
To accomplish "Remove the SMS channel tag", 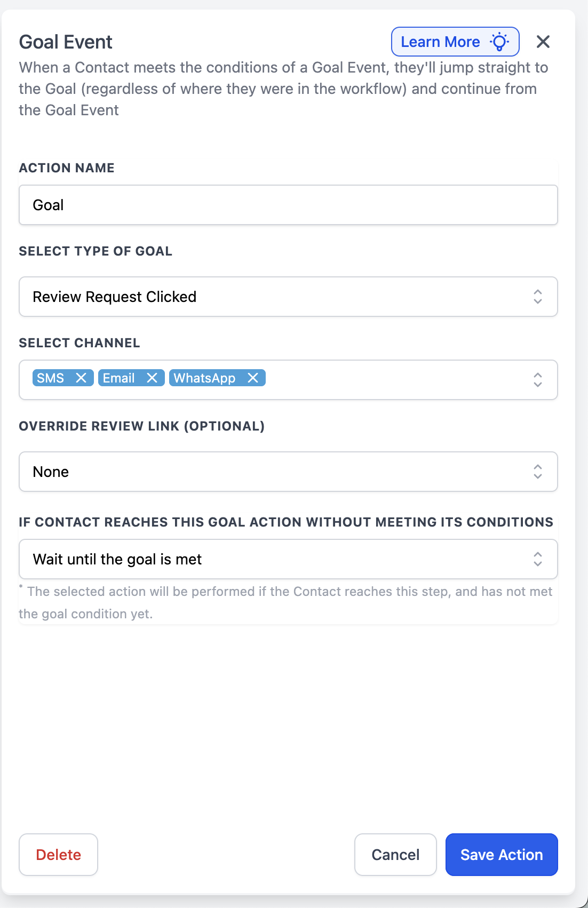I will (x=81, y=378).
